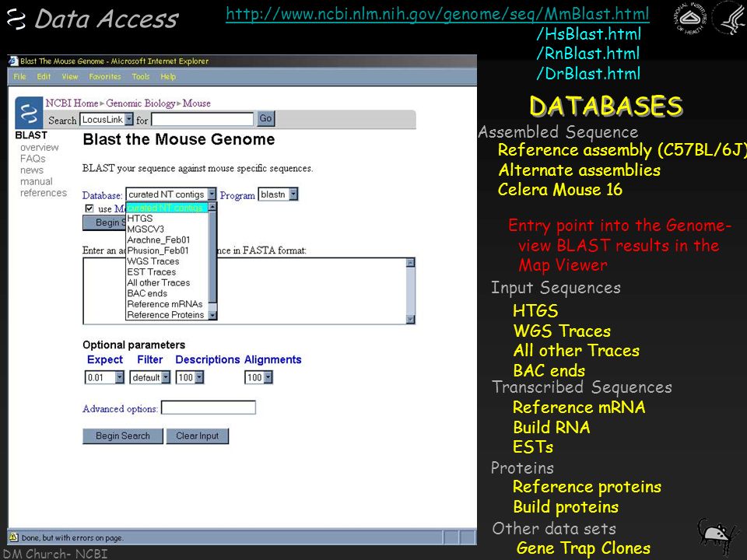This screenshot has width=747, height=560.
Task: Click the status bar warning icon
Action: [14, 537]
